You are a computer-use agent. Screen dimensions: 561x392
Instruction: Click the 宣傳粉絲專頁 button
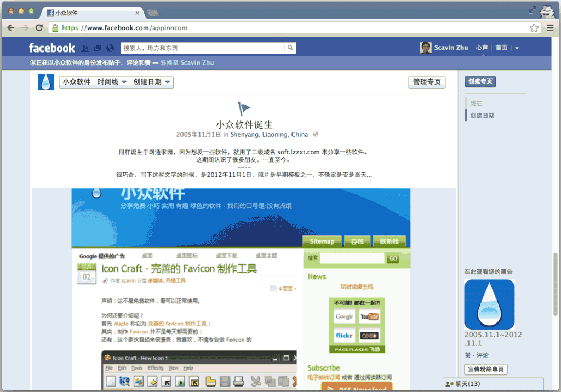pyautogui.click(x=486, y=369)
